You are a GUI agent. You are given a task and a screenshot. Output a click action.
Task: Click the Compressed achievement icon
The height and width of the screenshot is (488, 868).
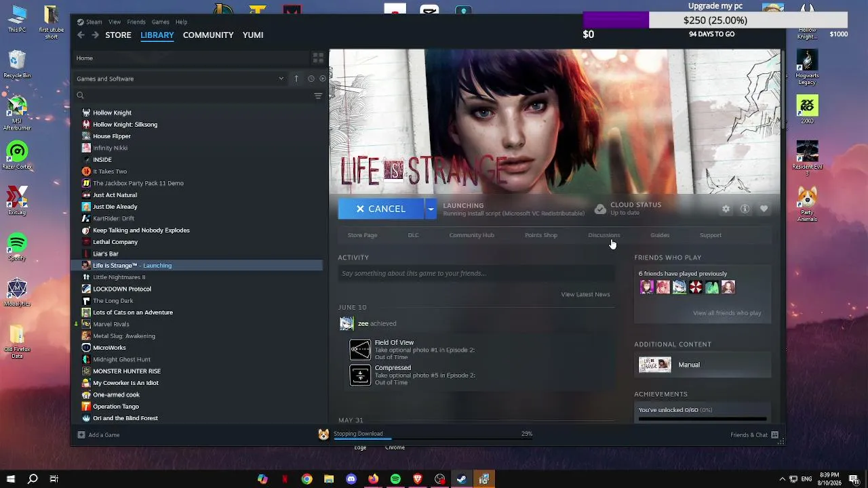360,375
